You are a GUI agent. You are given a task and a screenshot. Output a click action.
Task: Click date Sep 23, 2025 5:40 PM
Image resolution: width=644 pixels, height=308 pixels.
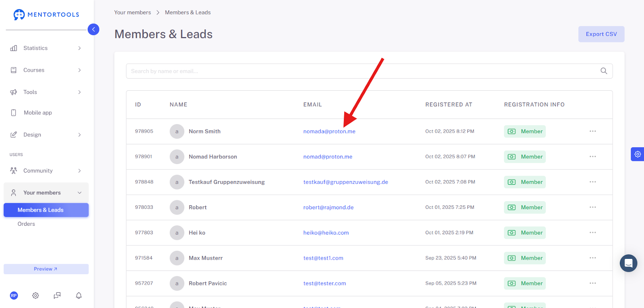tap(451, 258)
